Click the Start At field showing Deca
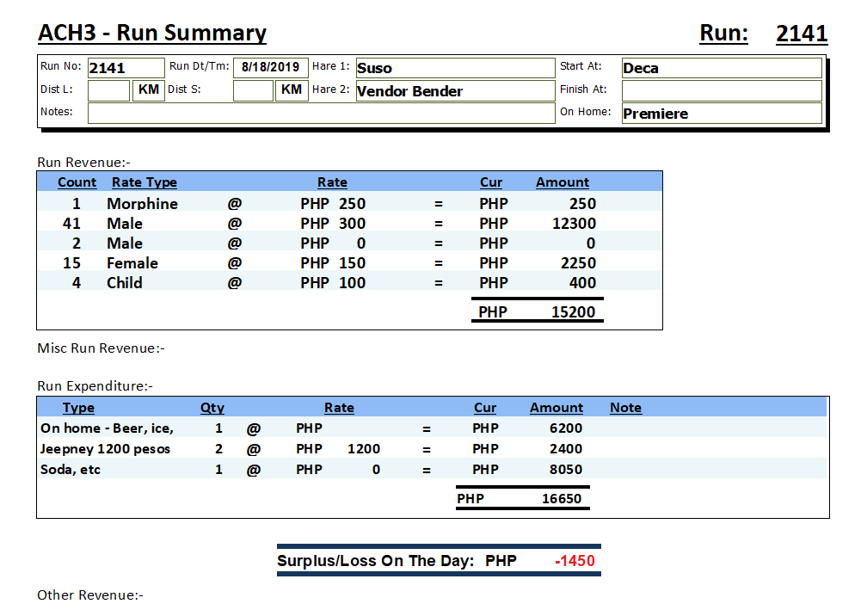 pyautogui.click(x=721, y=68)
